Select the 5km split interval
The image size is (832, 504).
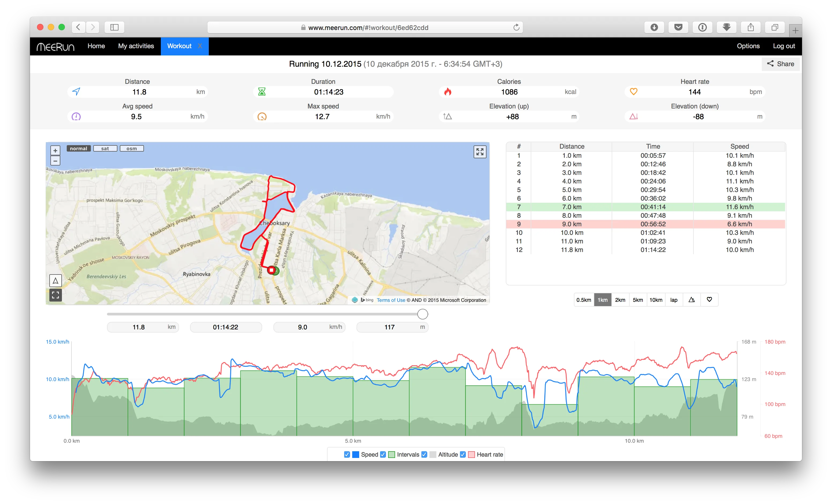tap(637, 300)
